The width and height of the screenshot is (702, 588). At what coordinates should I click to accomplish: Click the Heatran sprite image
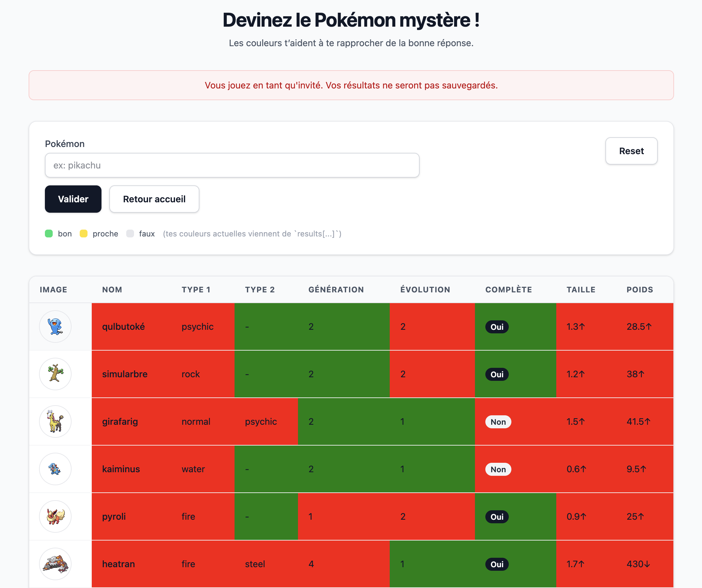pos(55,564)
